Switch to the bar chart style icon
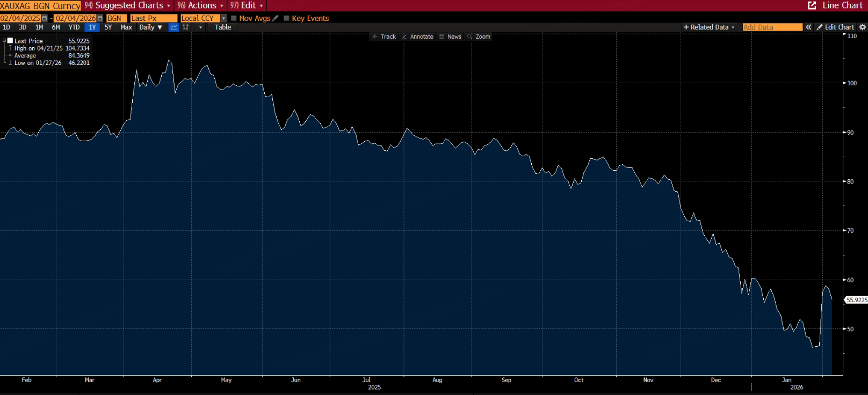 (x=186, y=27)
